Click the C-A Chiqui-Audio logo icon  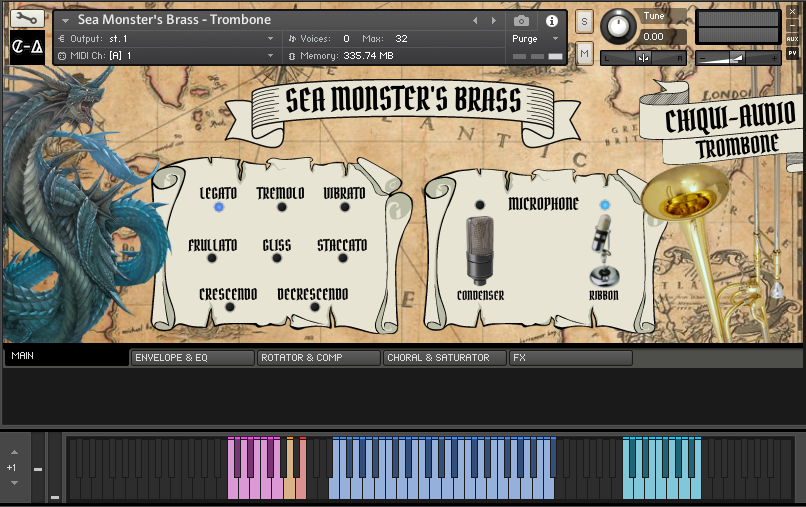tap(27, 47)
